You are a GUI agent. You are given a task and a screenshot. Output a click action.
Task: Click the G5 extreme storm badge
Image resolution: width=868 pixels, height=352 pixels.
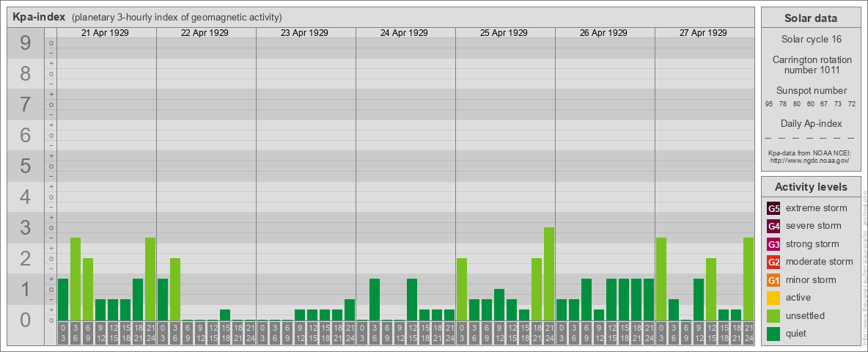[773, 208]
